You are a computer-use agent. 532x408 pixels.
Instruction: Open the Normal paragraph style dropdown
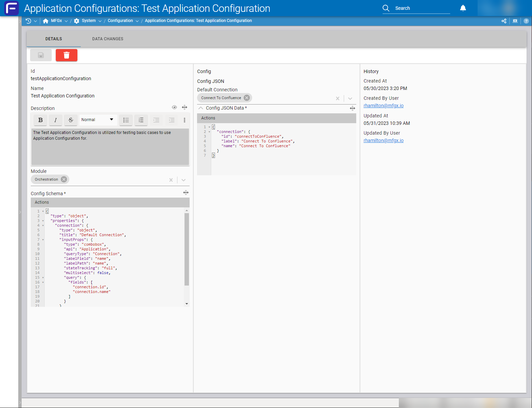tap(98, 120)
